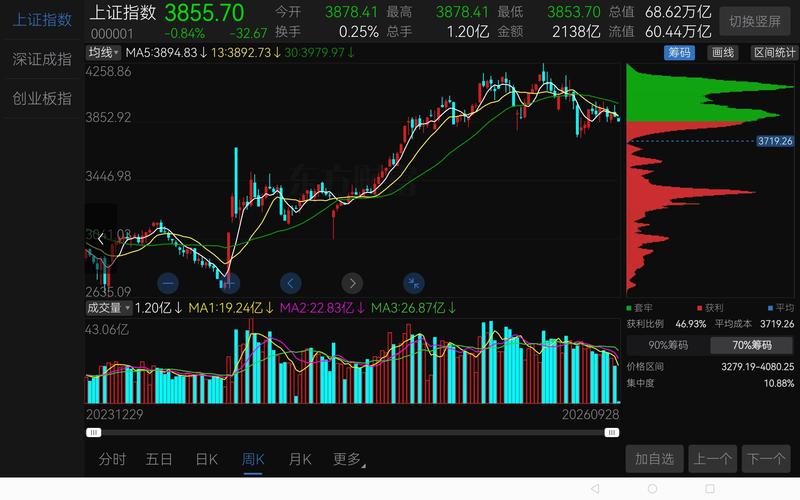800x500 pixels.
Task: Tap the zoom-out minus button on the chart
Action: (x=168, y=283)
